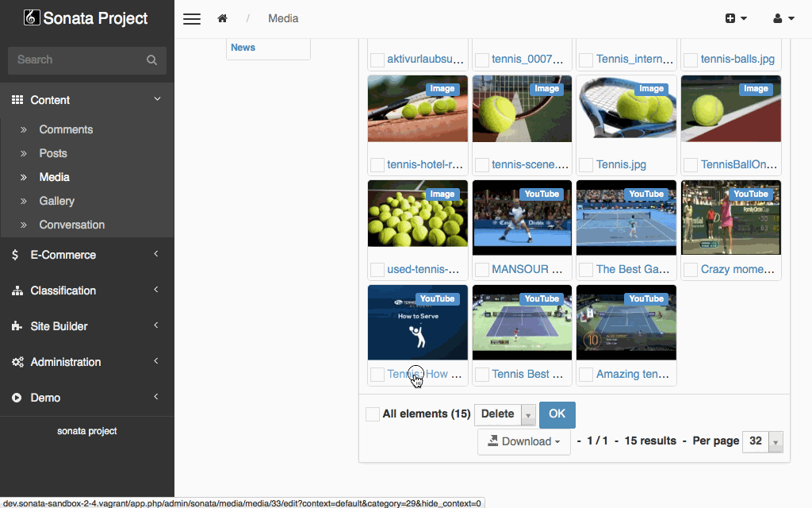812x508 pixels.
Task: Click the hamburger sidebar toggle icon
Action: [192, 19]
